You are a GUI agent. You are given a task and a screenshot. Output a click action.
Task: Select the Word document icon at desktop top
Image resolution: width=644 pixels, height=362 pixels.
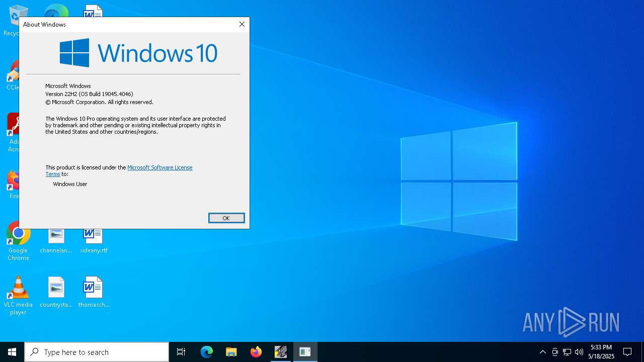click(94, 10)
